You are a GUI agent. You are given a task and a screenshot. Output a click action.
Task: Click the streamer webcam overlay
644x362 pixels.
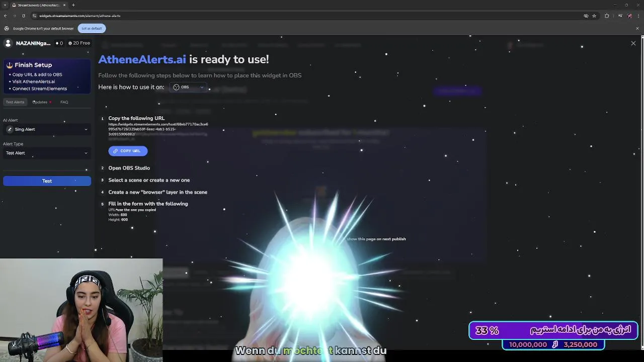pyautogui.click(x=82, y=310)
